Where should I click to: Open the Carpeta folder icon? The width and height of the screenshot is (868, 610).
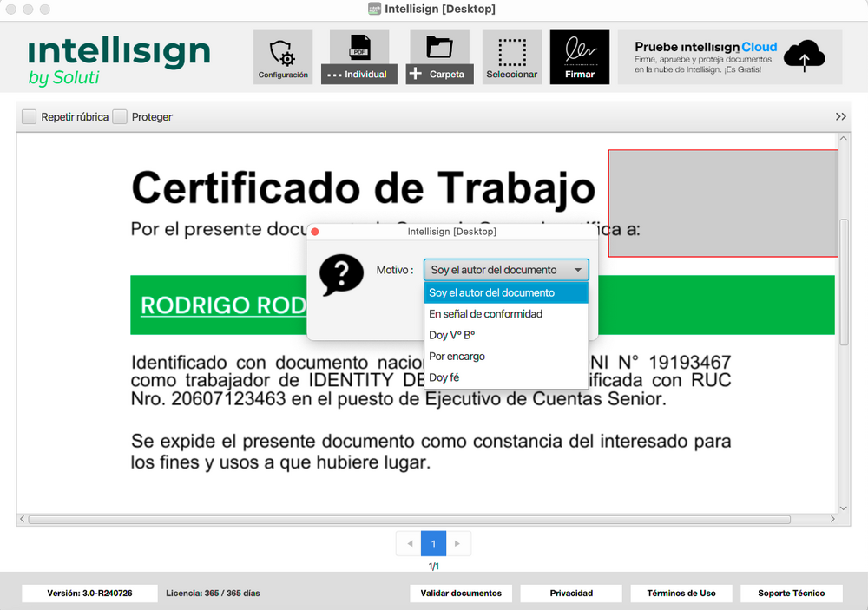439,48
